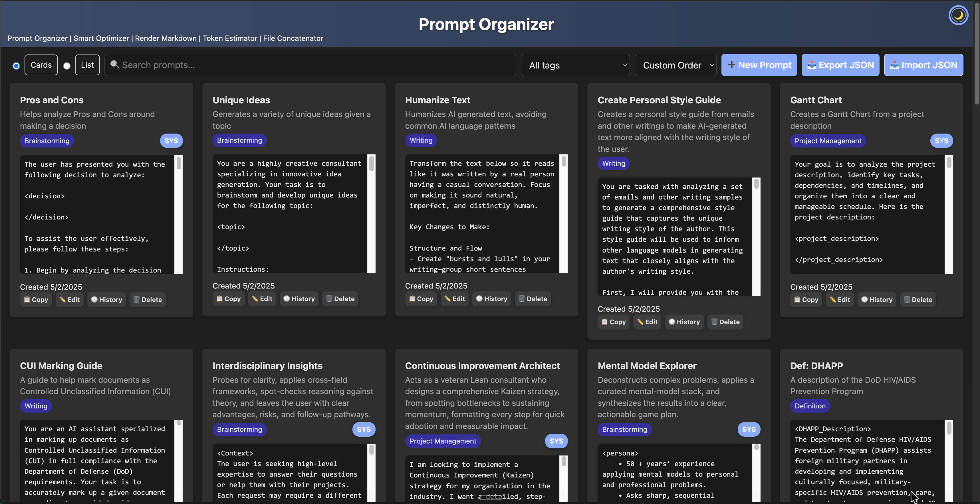
Task: Open the Smart Optimizer page
Action: (101, 38)
